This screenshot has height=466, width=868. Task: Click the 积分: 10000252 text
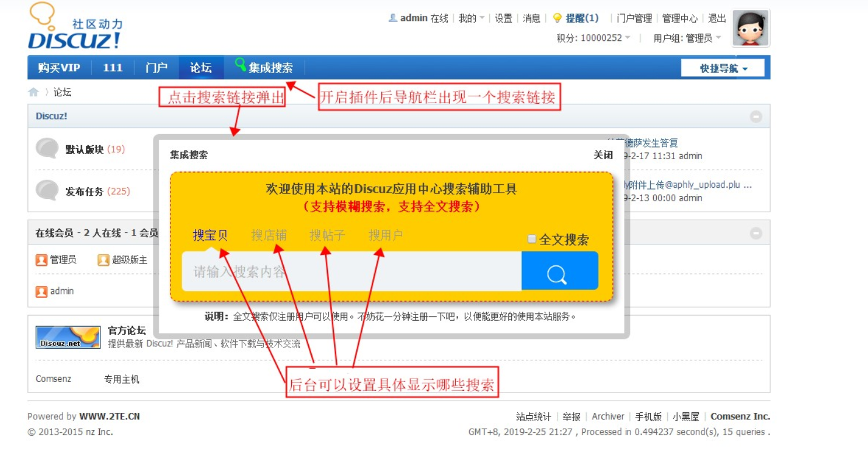click(589, 38)
